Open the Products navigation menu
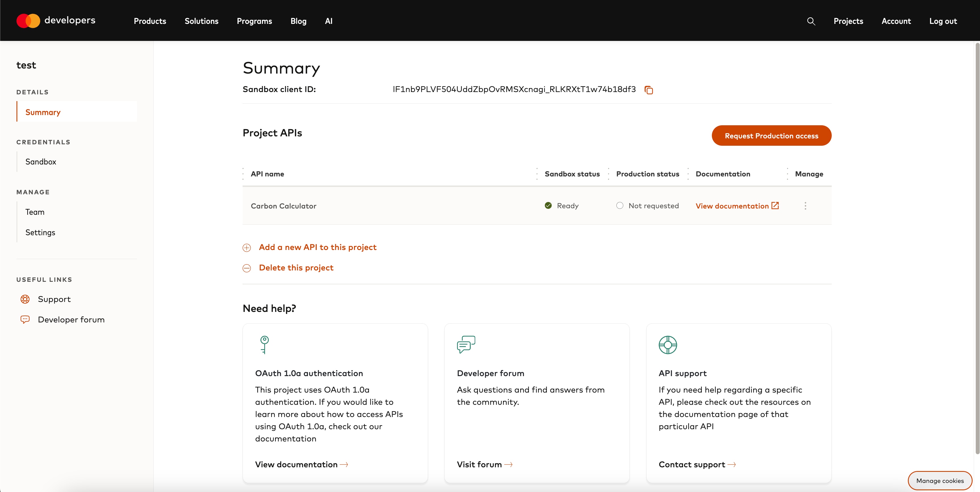Viewport: 980px width, 492px height. tap(150, 21)
